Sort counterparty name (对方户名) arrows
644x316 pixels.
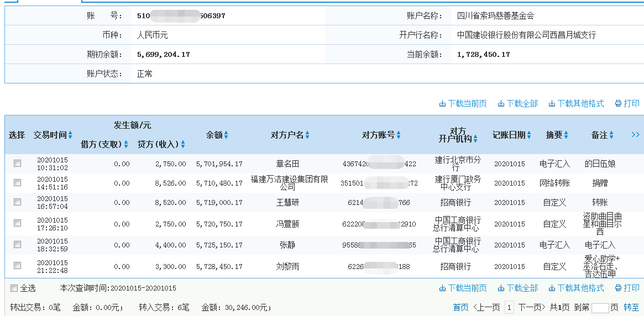tap(307, 135)
